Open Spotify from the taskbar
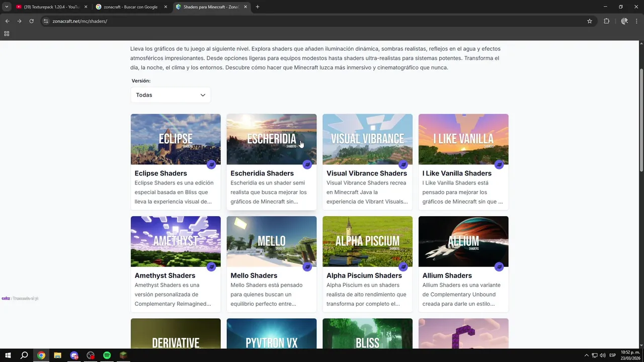Viewport: 644px width, 362px height. [x=107, y=355]
